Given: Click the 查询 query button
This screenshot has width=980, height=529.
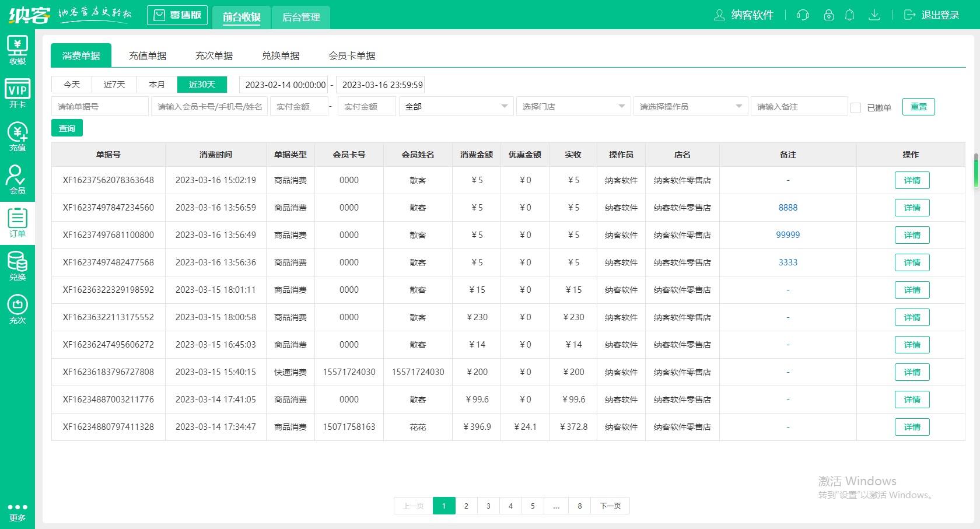Looking at the screenshot, I should tap(66, 128).
